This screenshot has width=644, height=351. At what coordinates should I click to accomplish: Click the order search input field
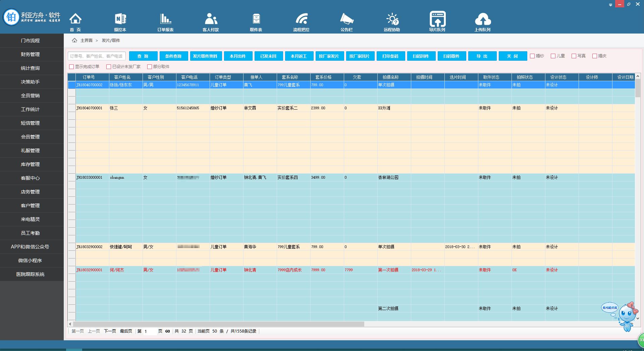97,56
